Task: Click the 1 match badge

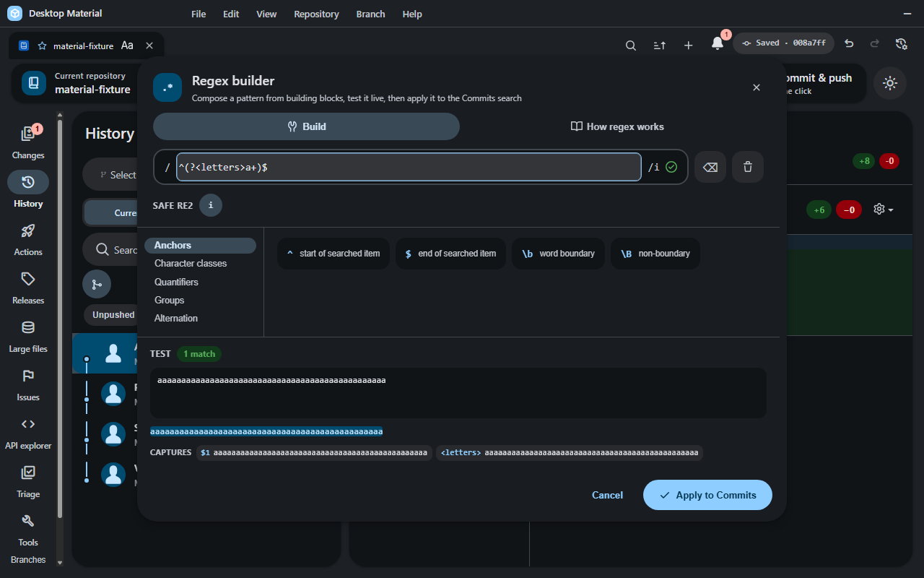Action: pyautogui.click(x=199, y=354)
